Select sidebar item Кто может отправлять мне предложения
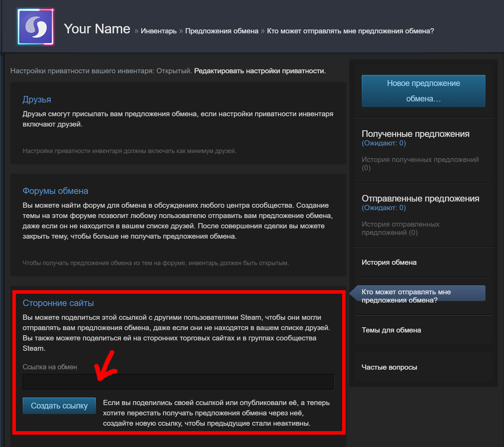The height and width of the screenshot is (447, 504). pos(417,294)
